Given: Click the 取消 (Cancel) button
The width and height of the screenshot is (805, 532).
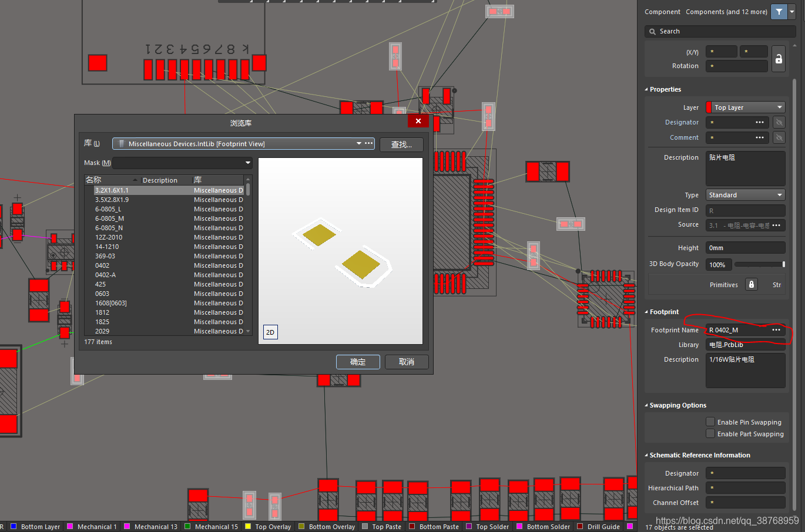Looking at the screenshot, I should (x=407, y=362).
